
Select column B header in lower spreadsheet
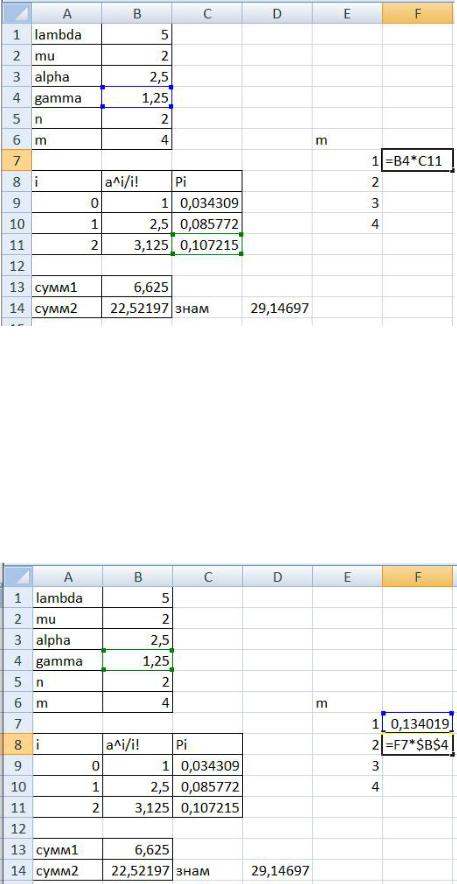(137, 576)
